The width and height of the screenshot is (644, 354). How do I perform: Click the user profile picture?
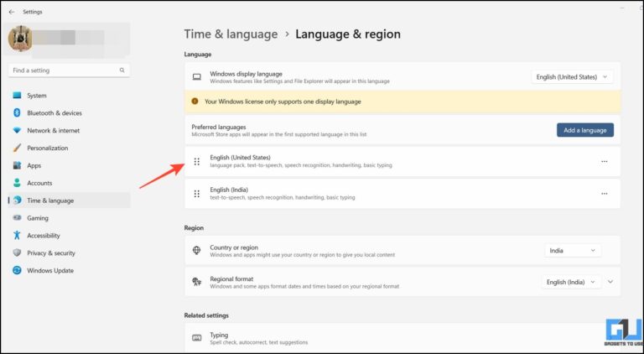[x=21, y=39]
